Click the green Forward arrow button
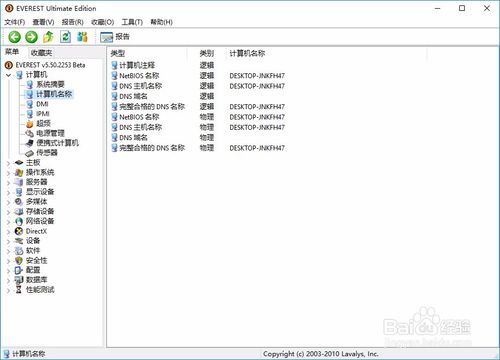500x360 pixels. (x=31, y=37)
